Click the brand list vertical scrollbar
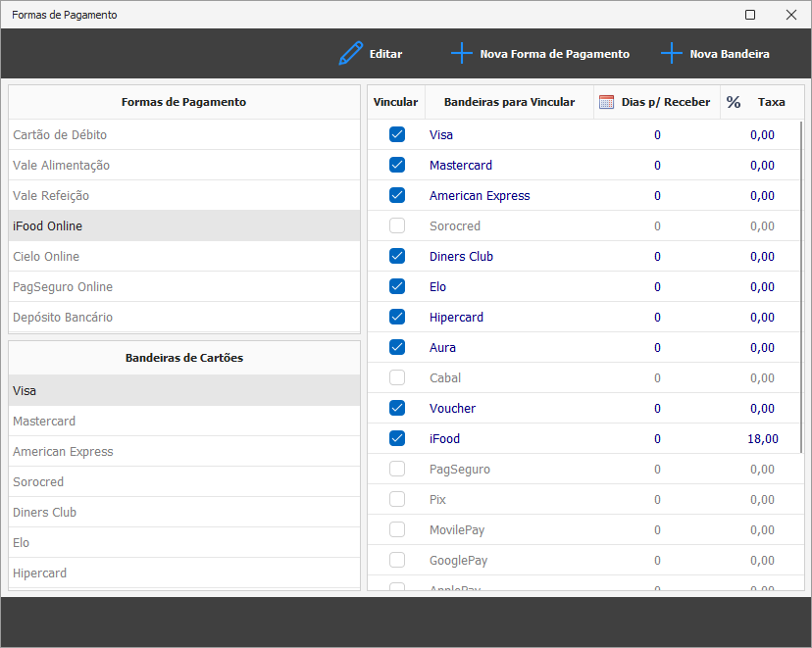The height and width of the screenshot is (648, 812). point(801,284)
